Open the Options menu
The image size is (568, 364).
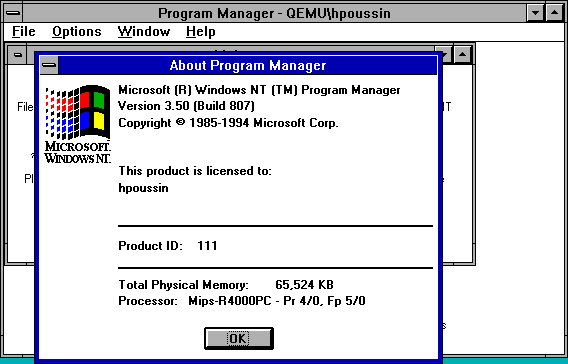tap(76, 32)
